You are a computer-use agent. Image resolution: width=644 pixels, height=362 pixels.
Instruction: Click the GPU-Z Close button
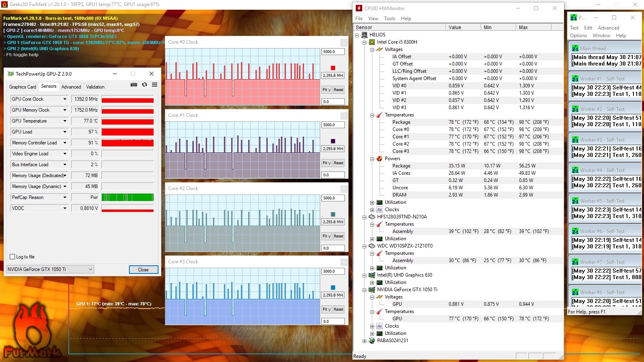143,270
